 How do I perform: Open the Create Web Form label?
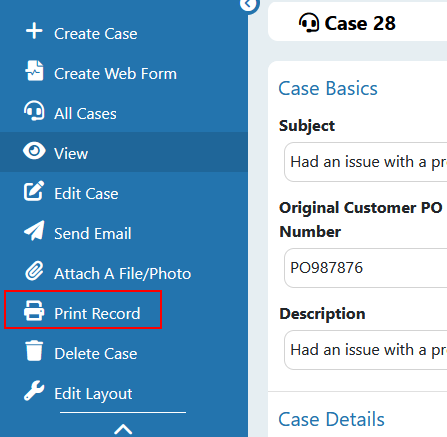coord(115,74)
